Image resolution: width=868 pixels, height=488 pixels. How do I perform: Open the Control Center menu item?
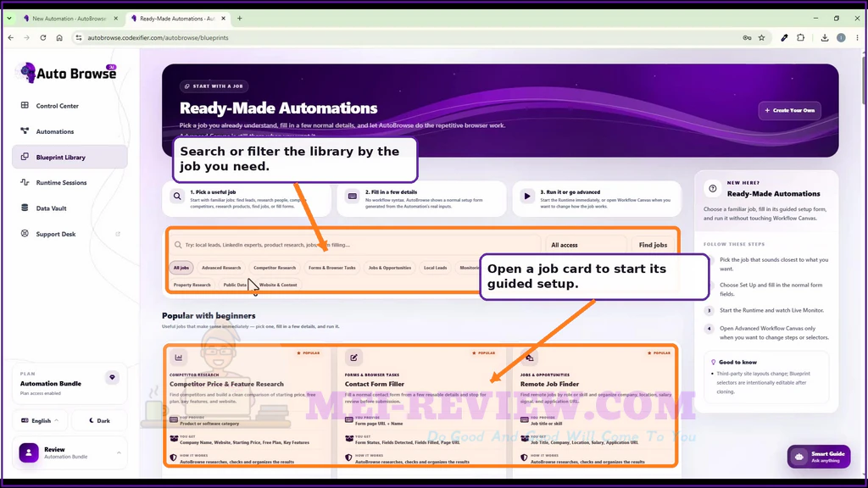tap(70, 106)
